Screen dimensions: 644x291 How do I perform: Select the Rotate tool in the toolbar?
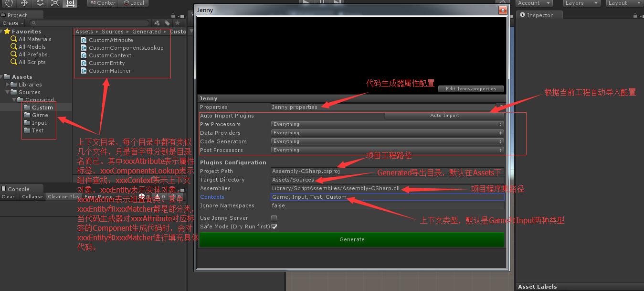(x=39, y=3)
